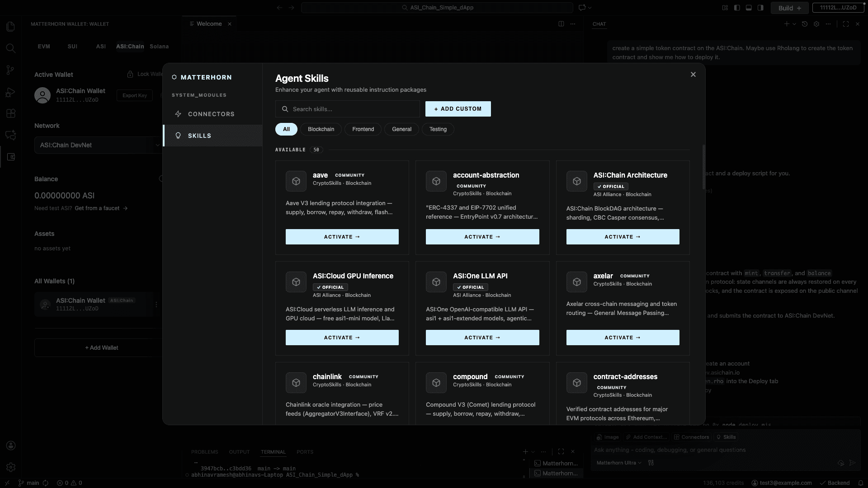Activate the aave skill
The height and width of the screenshot is (488, 868).
coord(342,237)
